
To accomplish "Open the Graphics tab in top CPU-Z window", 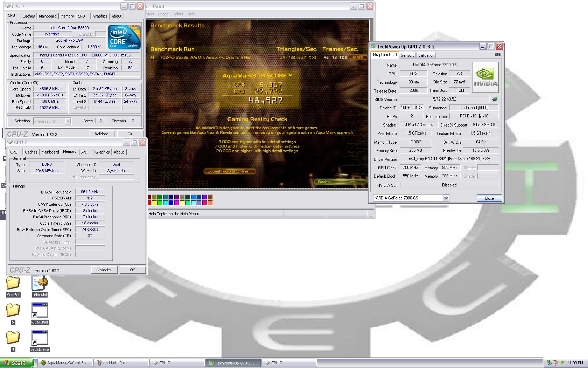I will (100, 16).
